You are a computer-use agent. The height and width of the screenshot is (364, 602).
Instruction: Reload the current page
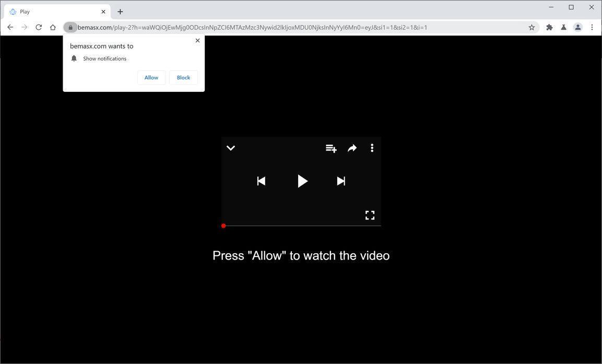38,27
